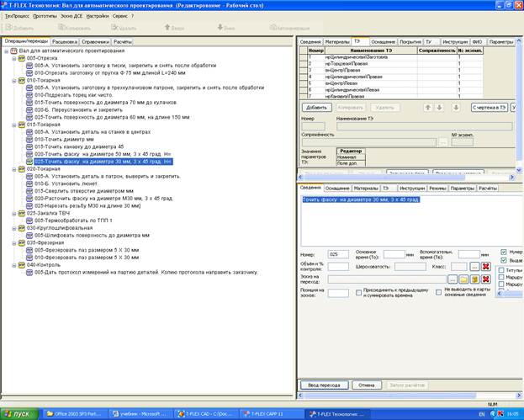Click the Отмена button
The width and height of the screenshot is (524, 420).
pyautogui.click(x=366, y=385)
